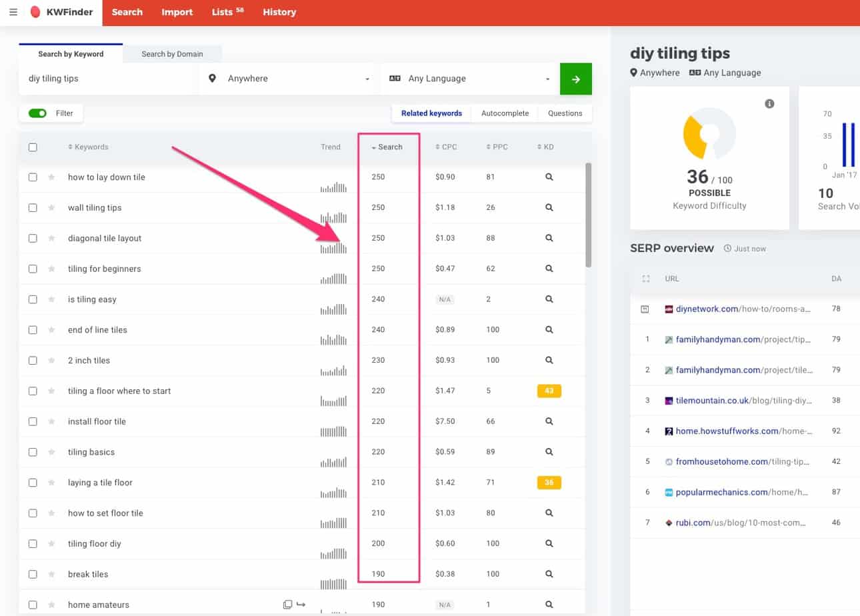860x616 pixels.
Task: Click the KD badge 43 for 'tiling a floor where to start'
Action: pyautogui.click(x=549, y=391)
